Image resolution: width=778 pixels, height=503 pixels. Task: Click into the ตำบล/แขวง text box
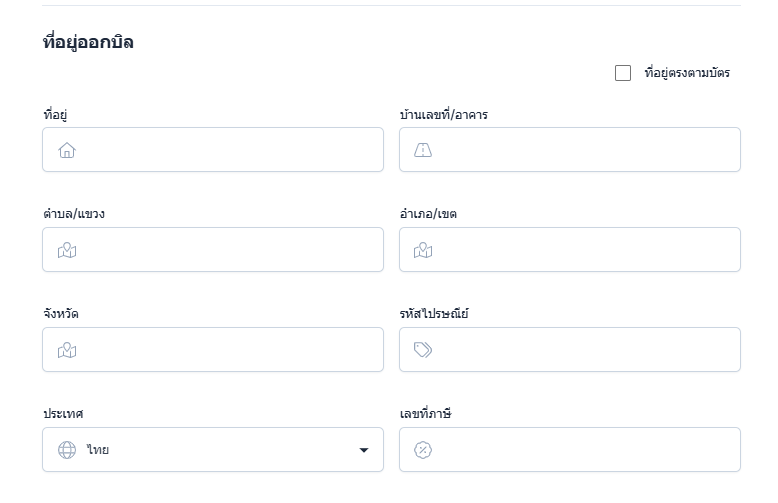pos(225,250)
